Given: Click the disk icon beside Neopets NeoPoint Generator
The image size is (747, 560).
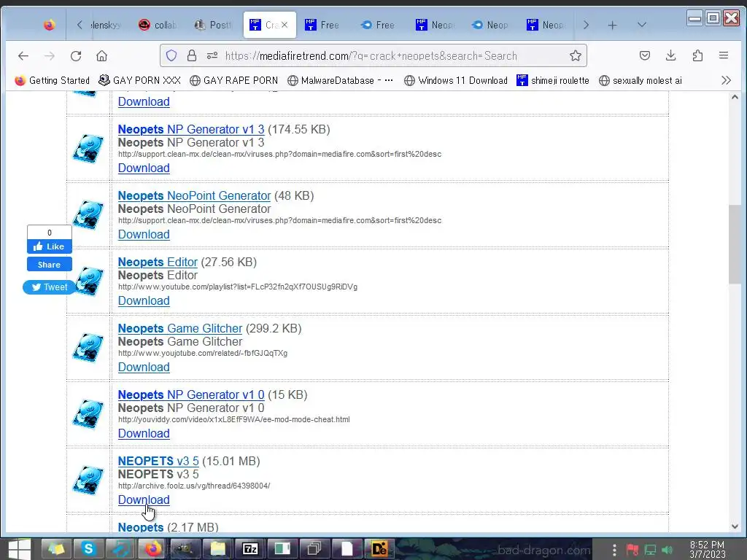Looking at the screenshot, I should [x=88, y=215].
